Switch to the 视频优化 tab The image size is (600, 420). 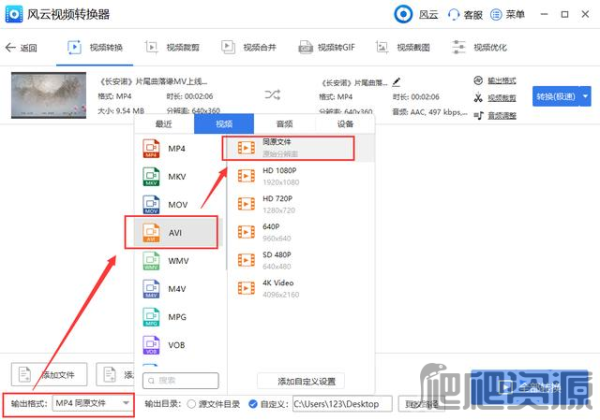[479, 47]
